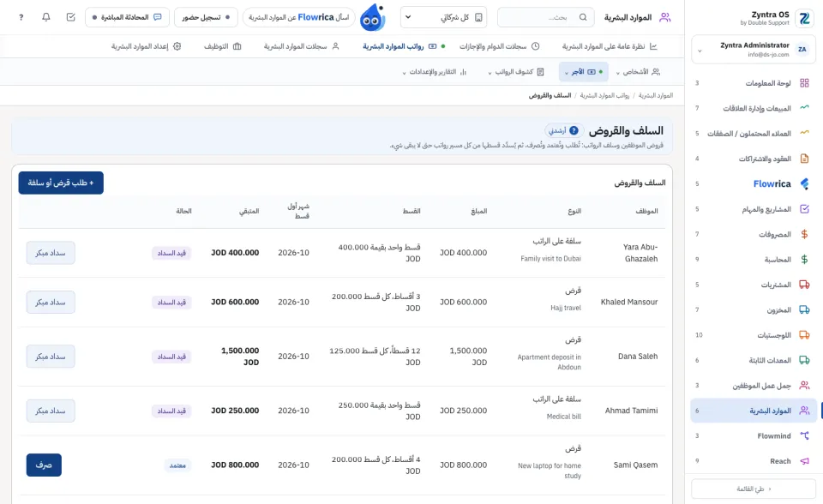Click قيد السداد badge in Khaled Mansour row
Viewport: 823px width, 504px height.
click(x=171, y=303)
